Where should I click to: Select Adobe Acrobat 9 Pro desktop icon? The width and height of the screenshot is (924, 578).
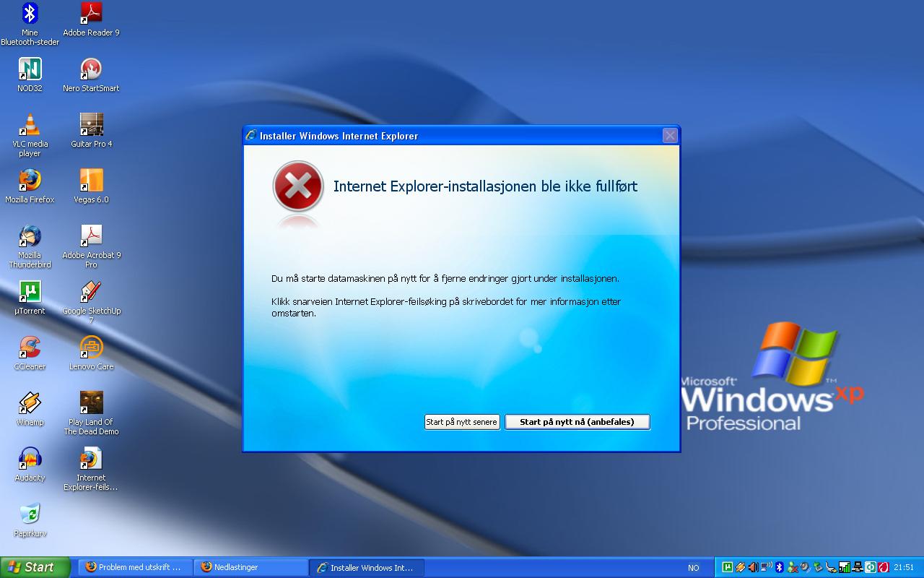click(x=91, y=247)
